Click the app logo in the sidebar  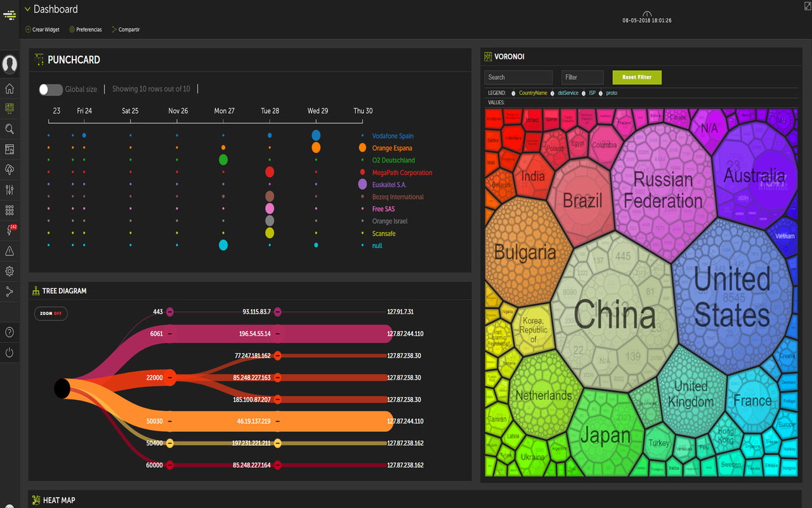click(x=9, y=15)
